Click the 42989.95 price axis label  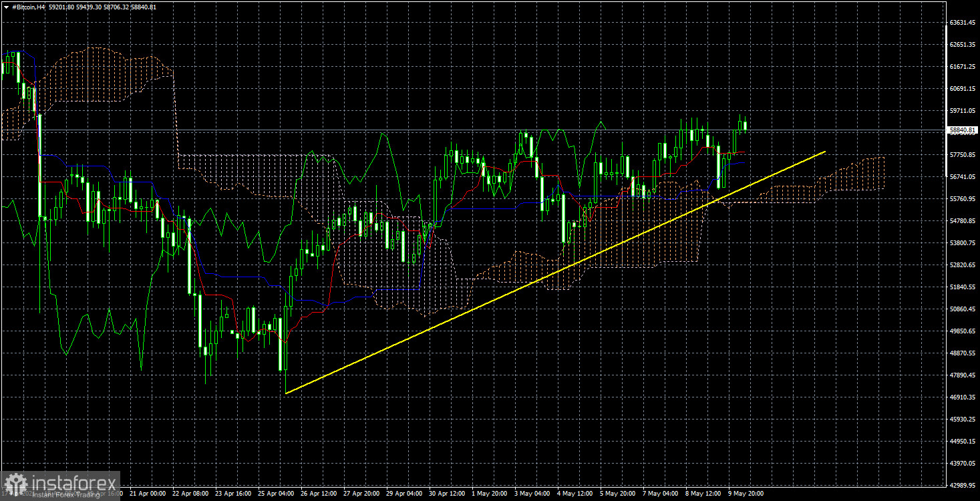963,486
